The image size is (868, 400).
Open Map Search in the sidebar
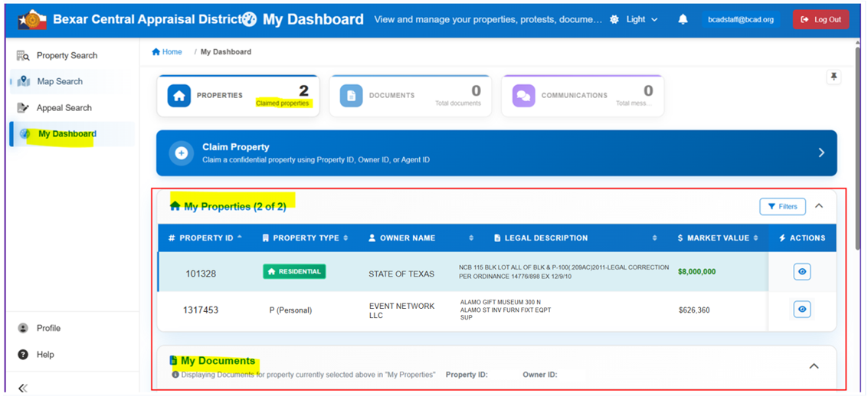(60, 81)
